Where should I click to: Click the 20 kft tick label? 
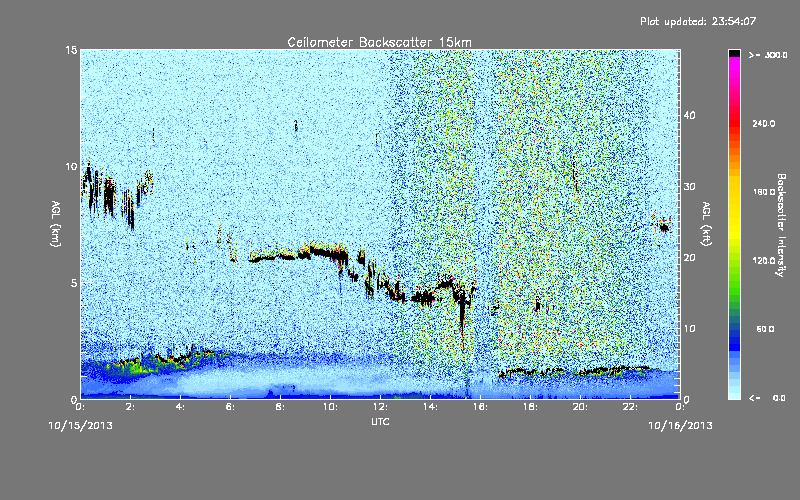(689, 258)
